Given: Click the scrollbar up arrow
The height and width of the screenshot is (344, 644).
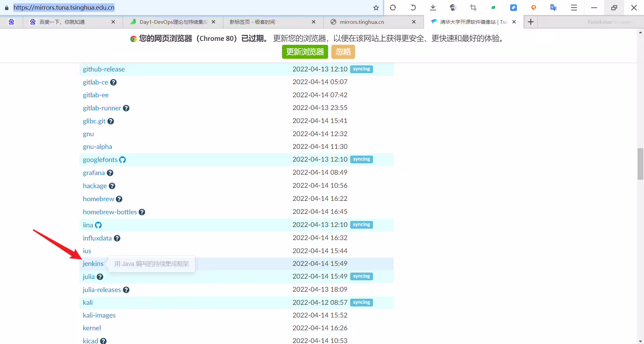Looking at the screenshot, I should coord(640,32).
